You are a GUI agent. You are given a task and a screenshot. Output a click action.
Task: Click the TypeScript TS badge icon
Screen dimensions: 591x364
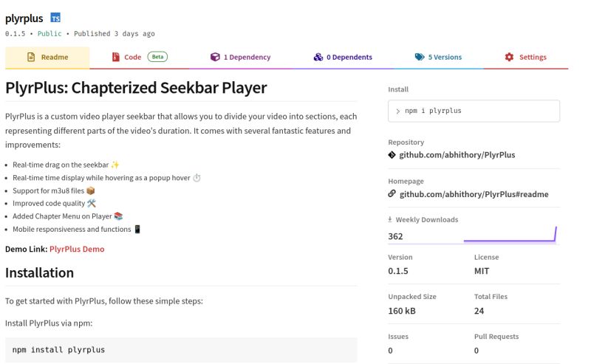click(55, 18)
